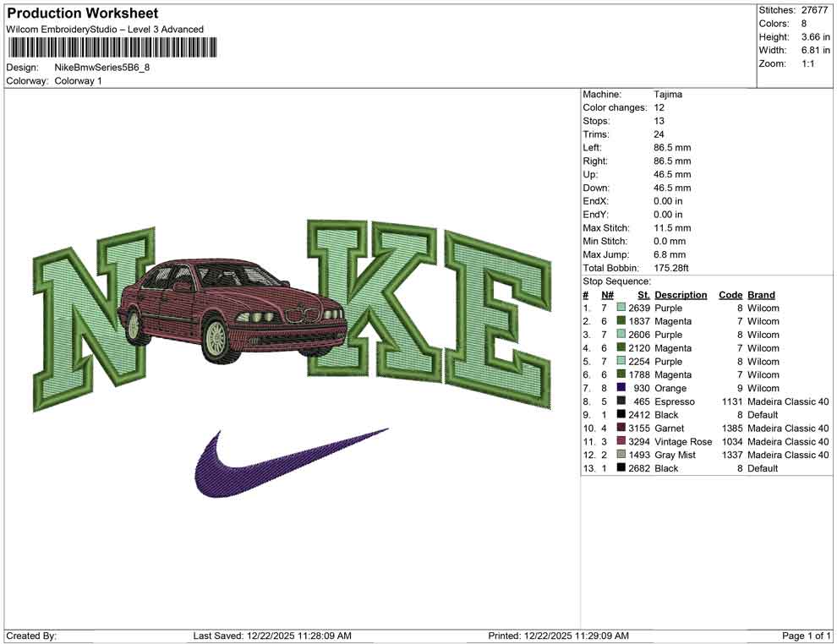837x644 pixels.
Task: Click the Colorway 1 label
Action: (77, 82)
